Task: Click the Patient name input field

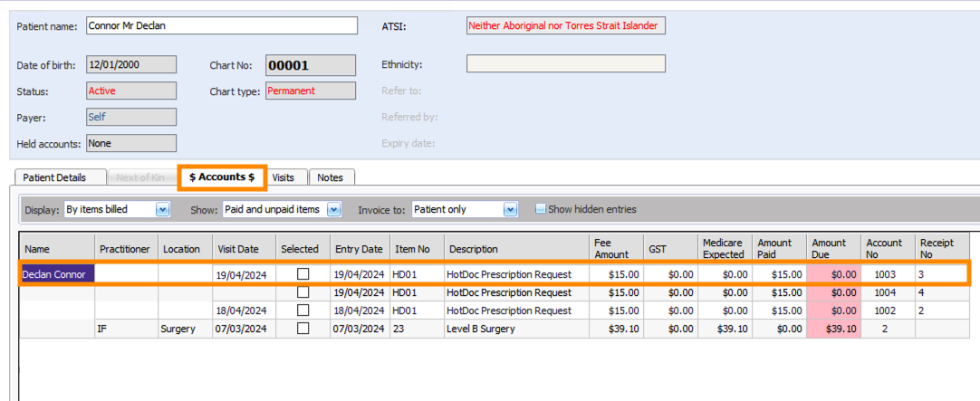Action: click(x=222, y=25)
